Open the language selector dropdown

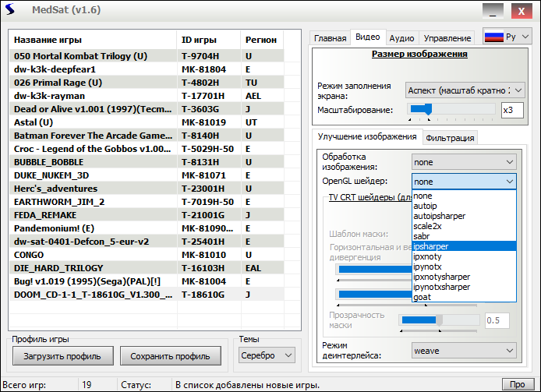point(507,37)
